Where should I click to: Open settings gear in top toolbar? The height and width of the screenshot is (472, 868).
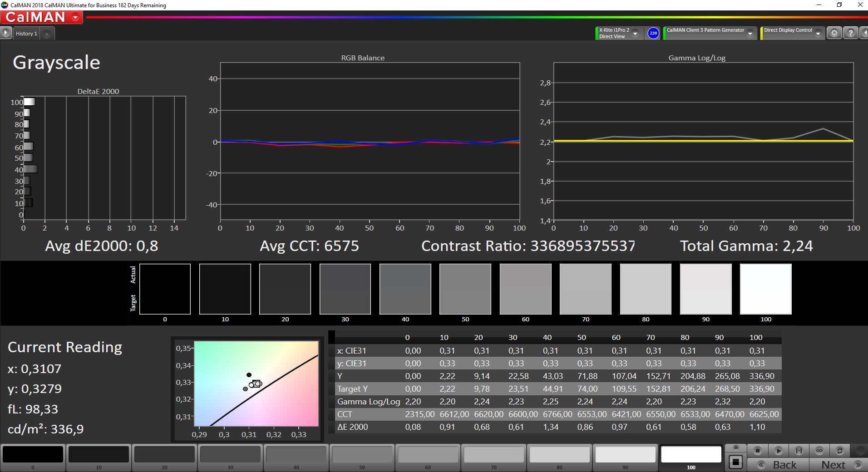click(834, 33)
